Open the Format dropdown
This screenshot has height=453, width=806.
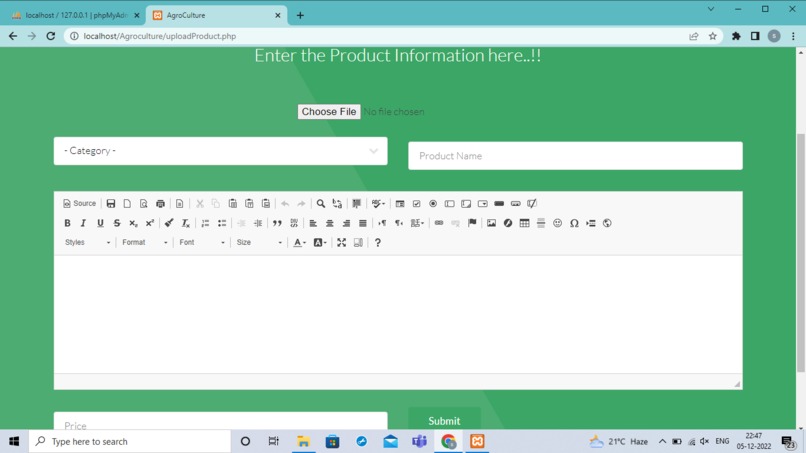[x=145, y=242]
